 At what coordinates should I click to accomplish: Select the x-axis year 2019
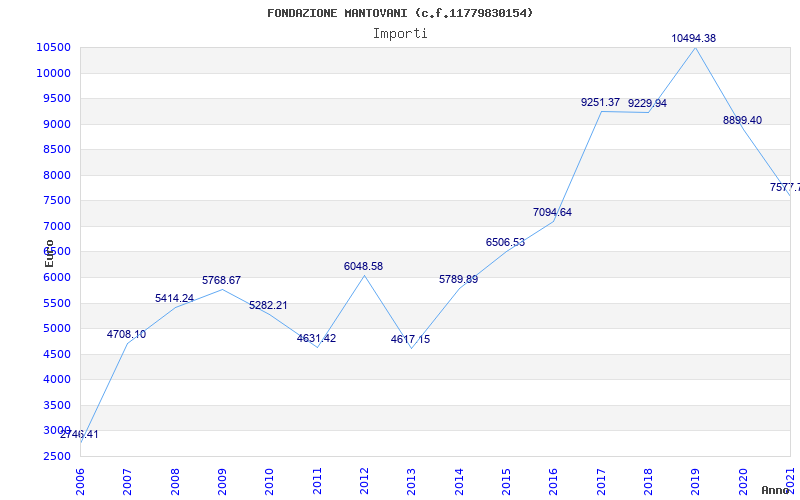(696, 482)
